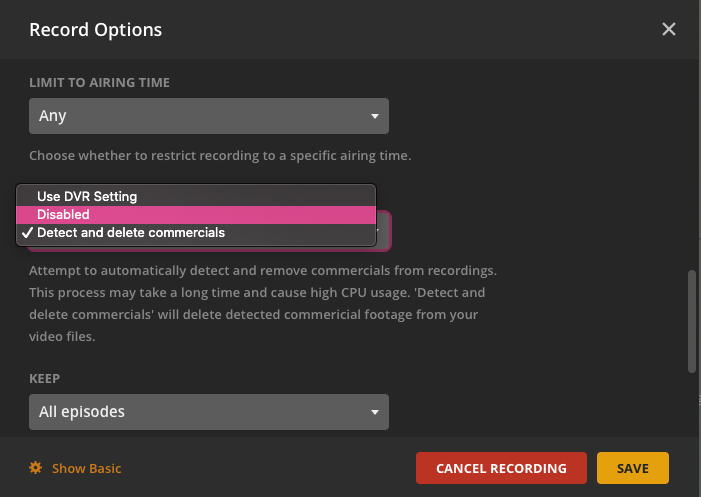701x497 pixels.
Task: Open the Limit to Airing Time dropdown
Action: (208, 116)
